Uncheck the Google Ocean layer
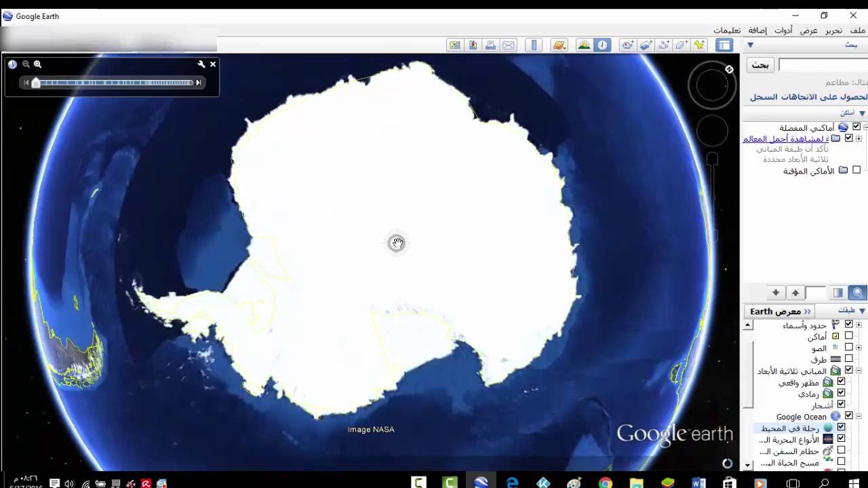The height and width of the screenshot is (488, 868). click(848, 415)
